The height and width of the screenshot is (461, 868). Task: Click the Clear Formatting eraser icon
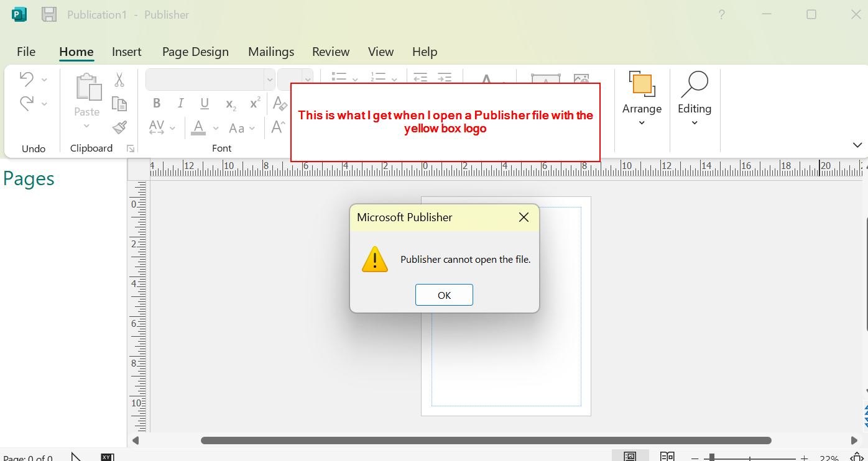click(279, 104)
